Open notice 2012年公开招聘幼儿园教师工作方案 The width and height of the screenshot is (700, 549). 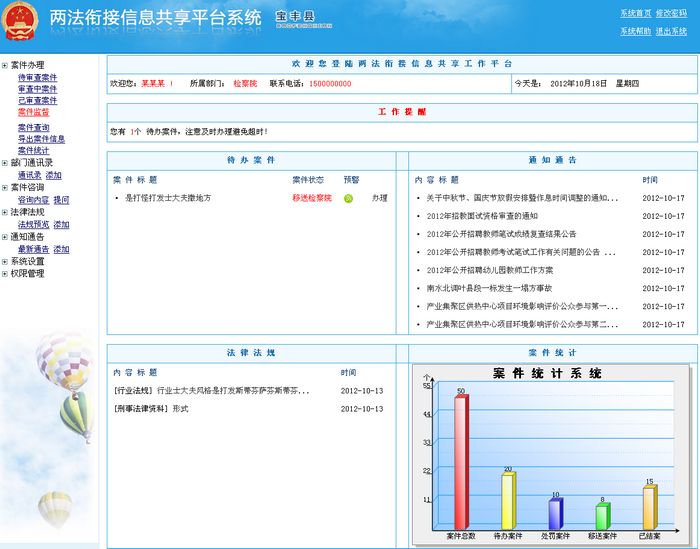pos(489,270)
